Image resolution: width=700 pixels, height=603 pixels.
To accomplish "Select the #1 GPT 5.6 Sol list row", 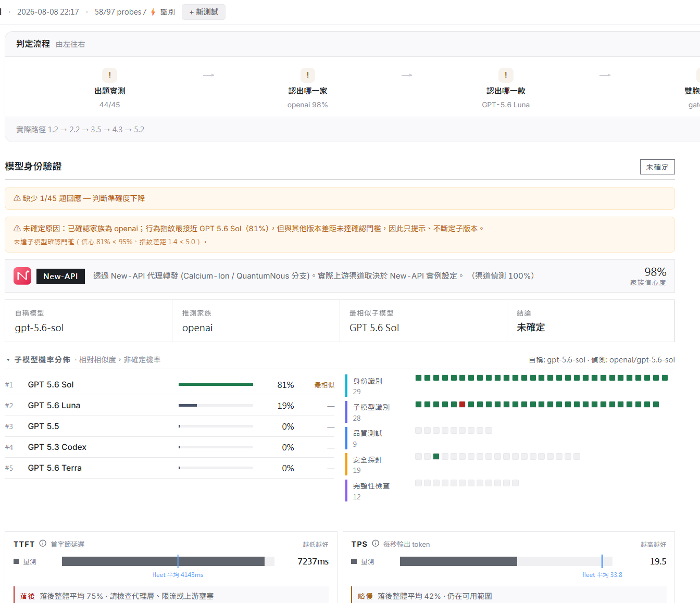I will [170, 385].
